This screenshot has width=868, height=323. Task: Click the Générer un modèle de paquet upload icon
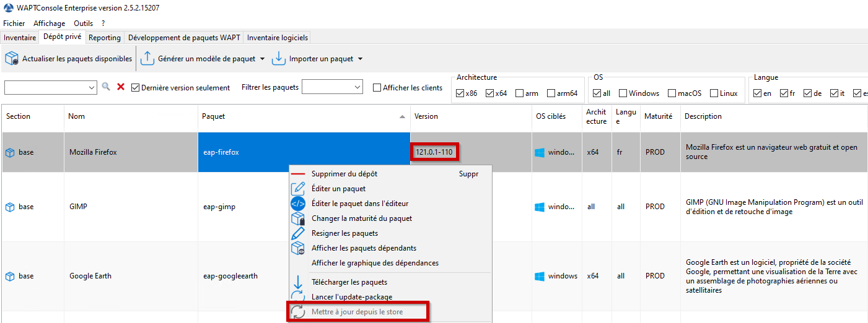(147, 59)
